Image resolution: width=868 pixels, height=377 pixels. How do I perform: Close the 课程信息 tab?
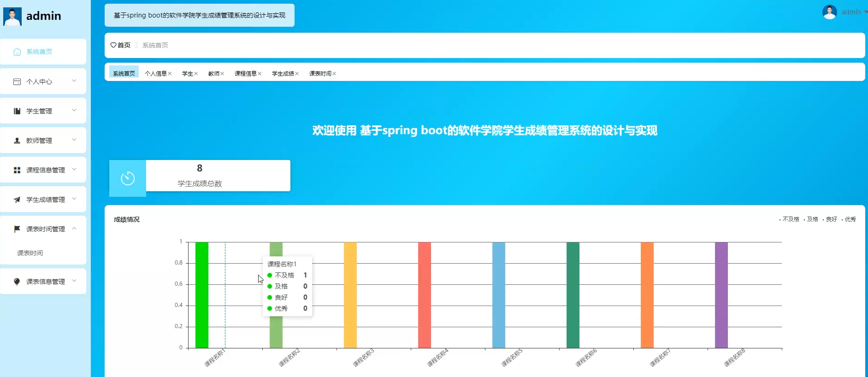tap(260, 74)
